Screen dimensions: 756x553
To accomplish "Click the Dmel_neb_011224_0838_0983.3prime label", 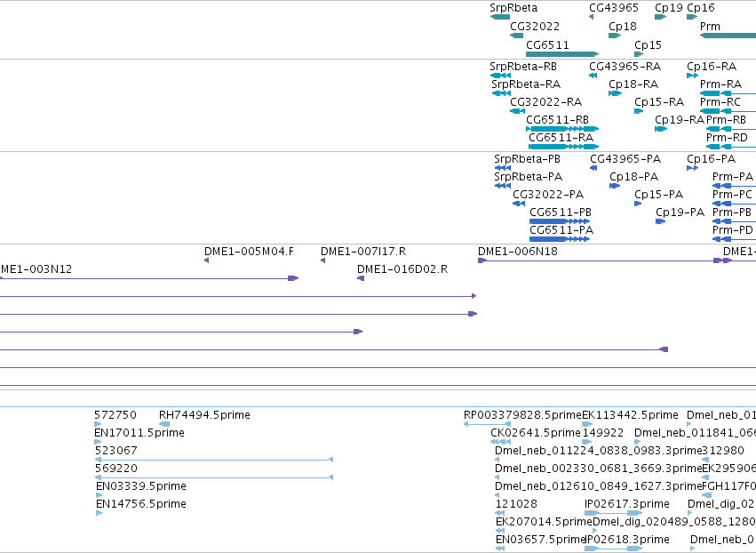I will pos(599,451).
